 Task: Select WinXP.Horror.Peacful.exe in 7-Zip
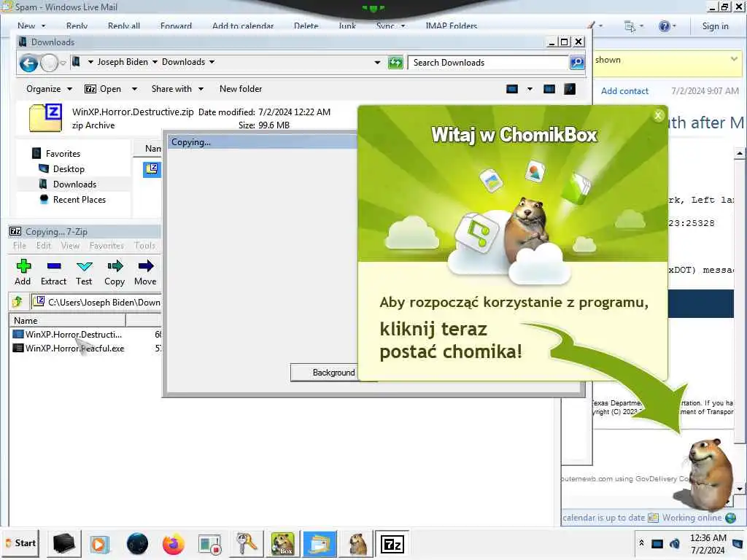click(x=75, y=348)
